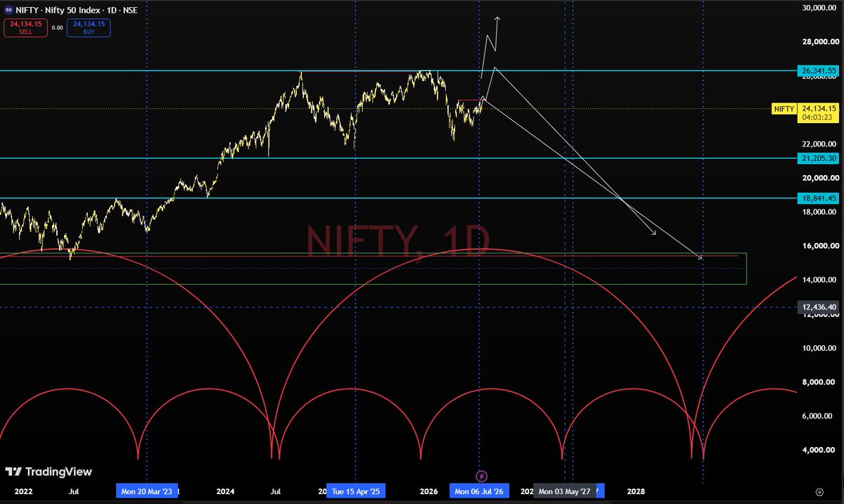Viewport: 844px width, 504px height.
Task: Click the 30,000.00 price axis label
Action: pyautogui.click(x=818, y=8)
